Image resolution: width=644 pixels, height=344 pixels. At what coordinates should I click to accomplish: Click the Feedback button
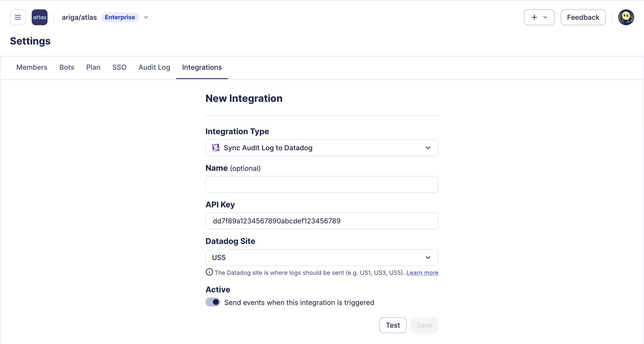(583, 17)
